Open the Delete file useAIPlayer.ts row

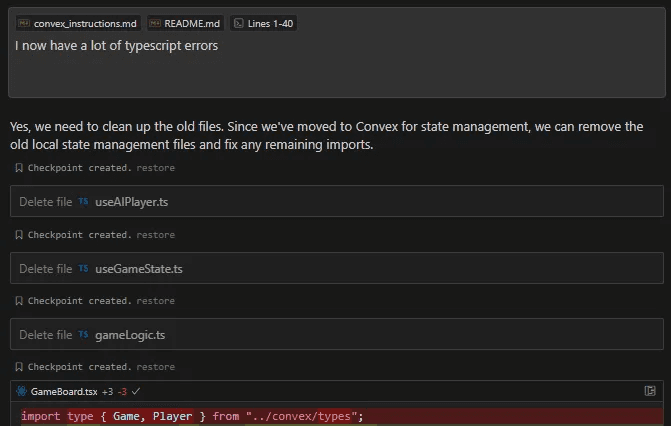(336, 202)
